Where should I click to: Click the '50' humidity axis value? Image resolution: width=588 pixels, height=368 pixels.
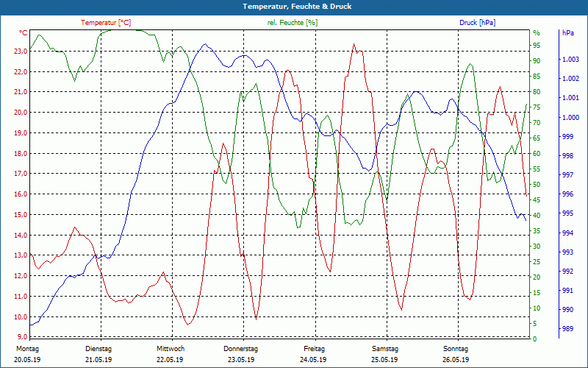click(537, 185)
